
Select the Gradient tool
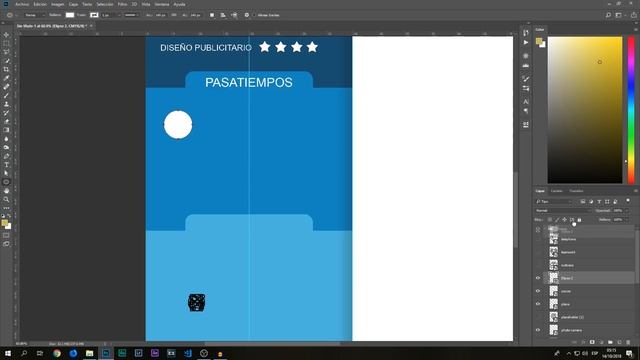[x=6, y=130]
